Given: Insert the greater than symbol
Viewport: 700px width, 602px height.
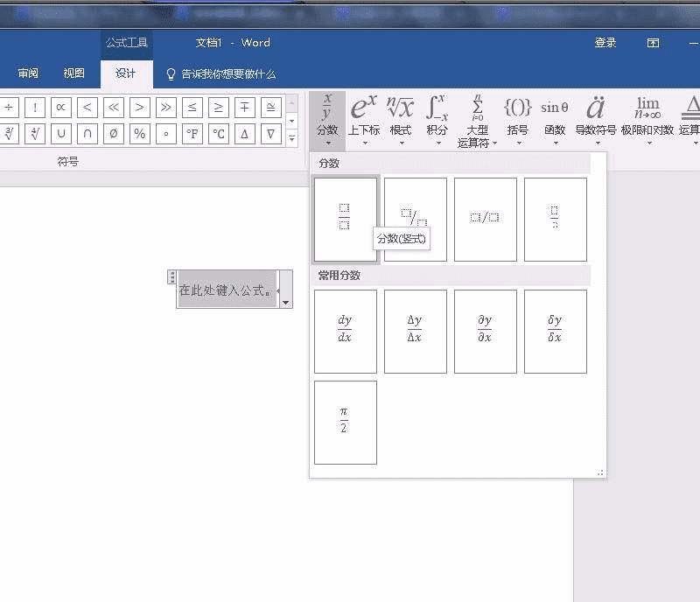Looking at the screenshot, I should tap(140, 108).
